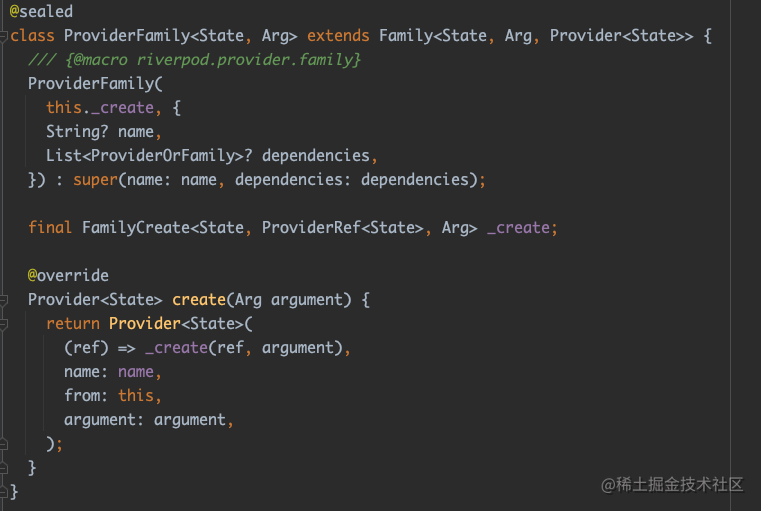Click List<ProviderOrFamily>? parameter type
Screen dimensions: 761x511
pyautogui.click(x=149, y=156)
